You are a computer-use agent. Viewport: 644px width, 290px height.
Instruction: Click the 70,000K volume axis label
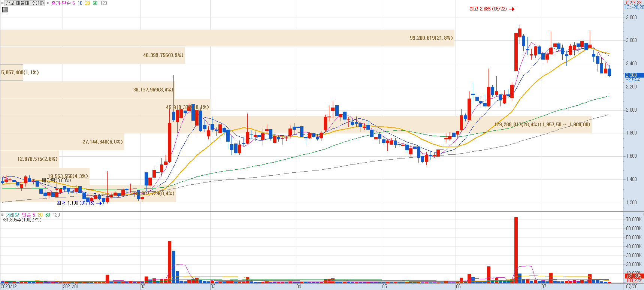[x=634, y=219]
